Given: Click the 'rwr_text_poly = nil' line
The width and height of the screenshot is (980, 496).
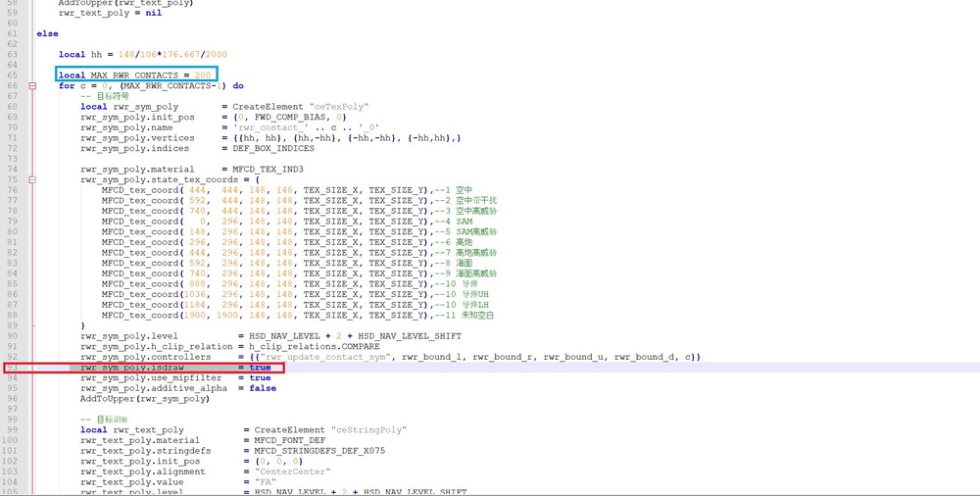Looking at the screenshot, I should coord(110,13).
